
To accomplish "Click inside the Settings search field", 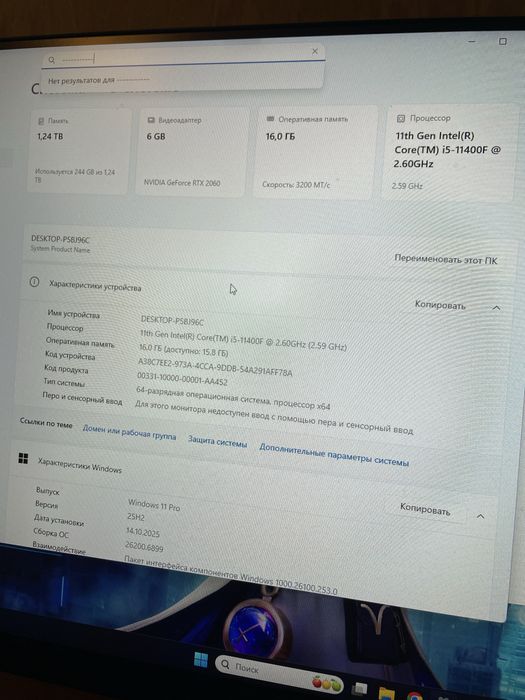I will (183, 57).
